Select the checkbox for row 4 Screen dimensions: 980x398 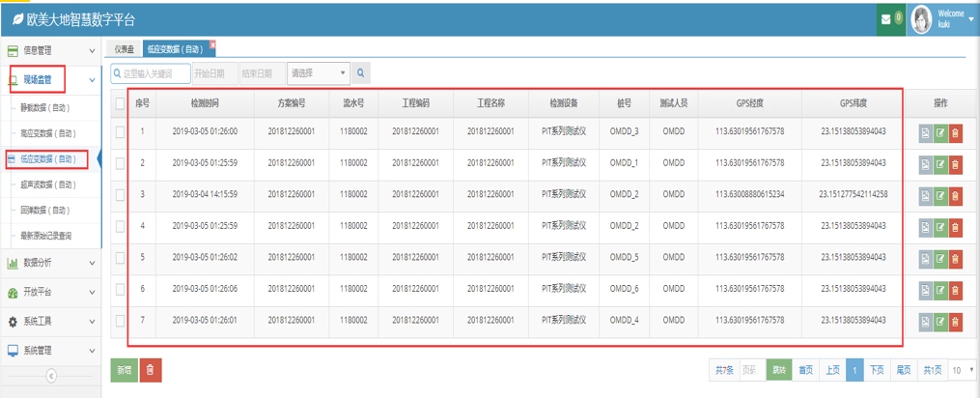[x=120, y=228]
